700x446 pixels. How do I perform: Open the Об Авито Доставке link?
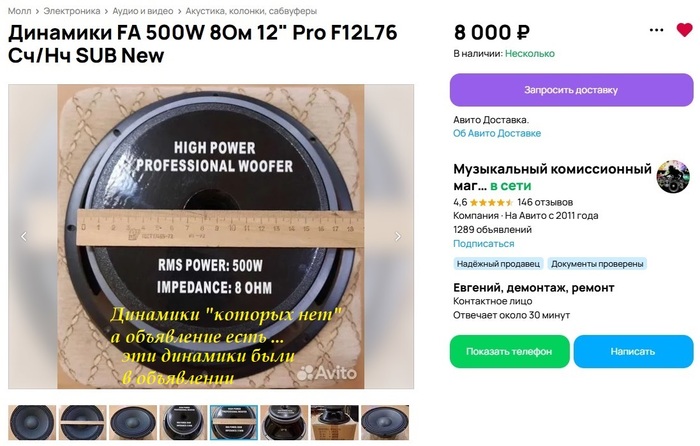coord(497,133)
